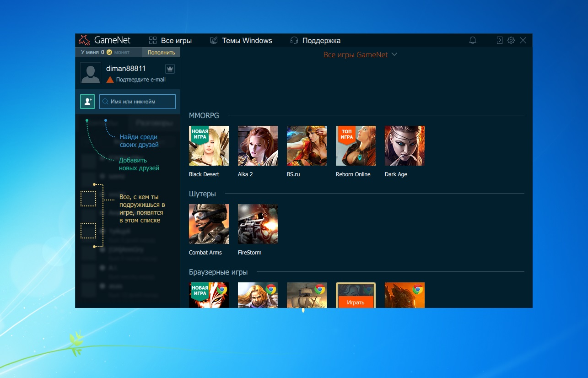Open the Black Desert game thumbnail

tap(209, 146)
